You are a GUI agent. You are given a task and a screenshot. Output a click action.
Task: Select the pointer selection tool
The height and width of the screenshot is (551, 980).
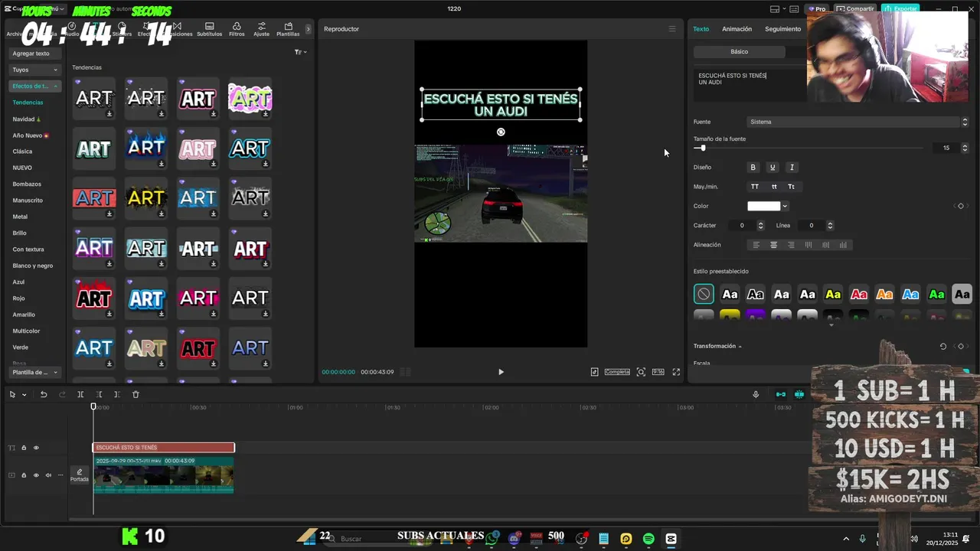12,394
